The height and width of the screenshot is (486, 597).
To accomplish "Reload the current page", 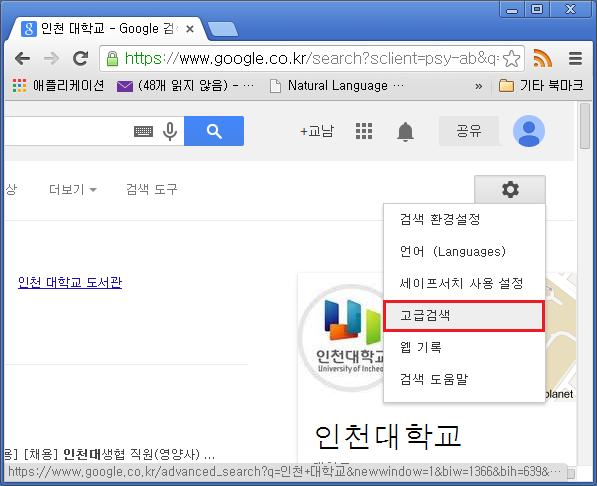I will [80, 59].
